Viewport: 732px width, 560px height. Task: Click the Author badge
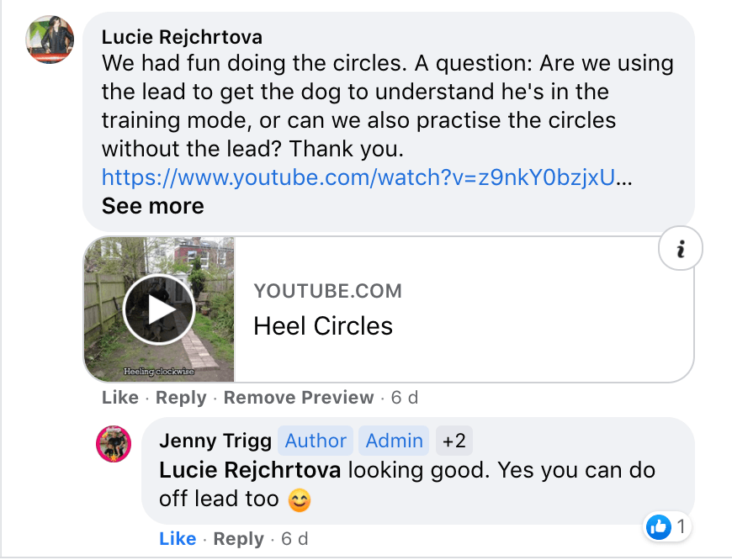[x=316, y=441]
